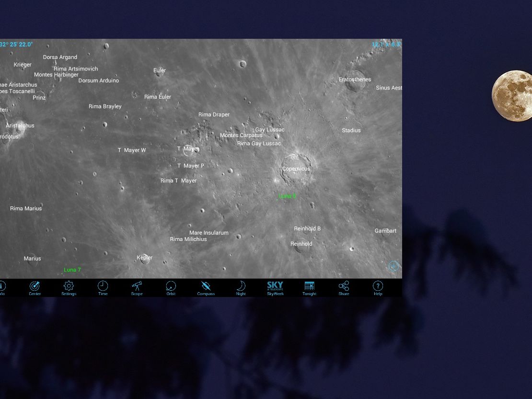
Task: Open Settings gear in the toolbar
Action: tap(69, 288)
